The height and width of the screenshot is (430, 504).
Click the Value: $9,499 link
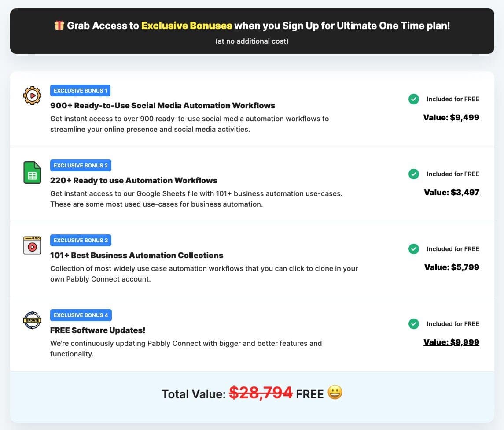451,118
